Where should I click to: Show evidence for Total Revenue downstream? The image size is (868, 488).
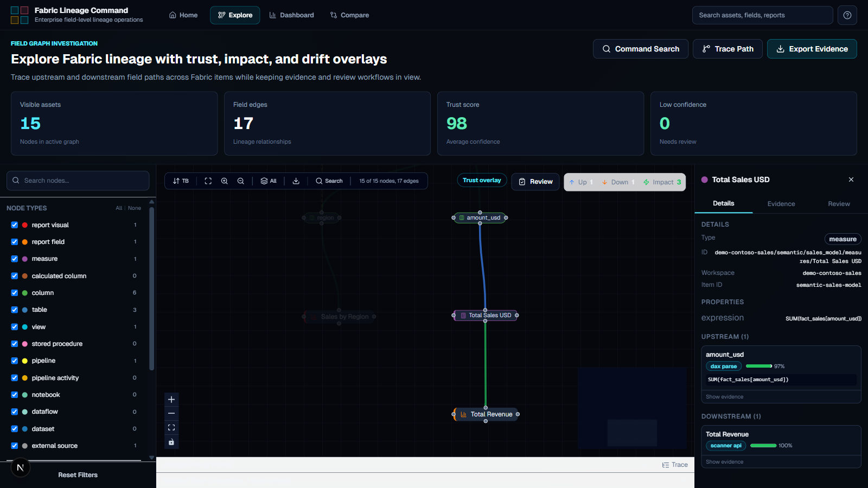click(x=725, y=462)
